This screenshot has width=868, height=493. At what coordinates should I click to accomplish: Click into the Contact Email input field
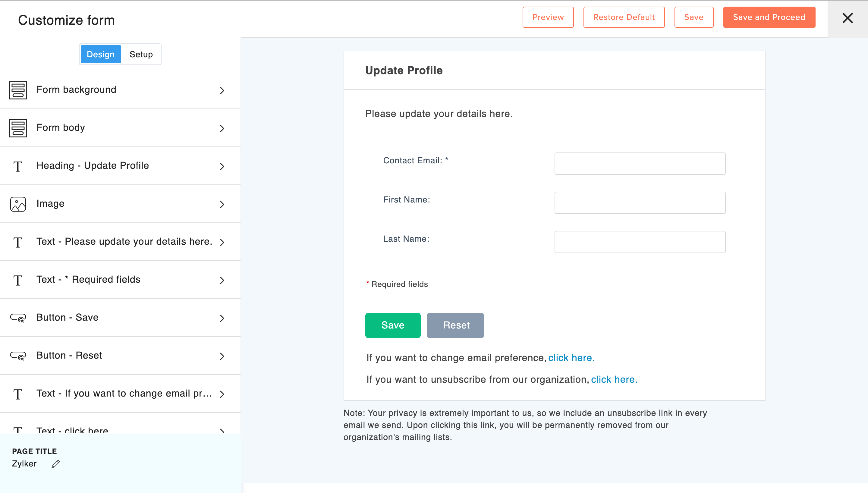tap(640, 164)
